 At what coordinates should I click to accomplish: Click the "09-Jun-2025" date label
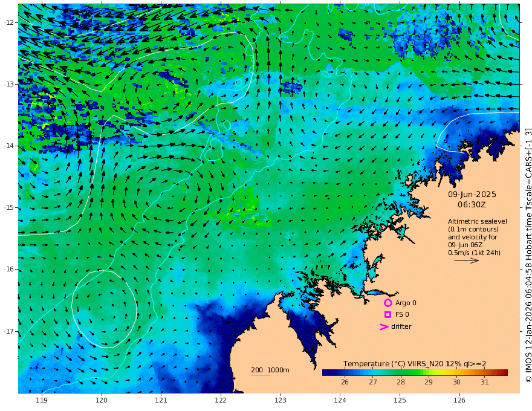472,194
